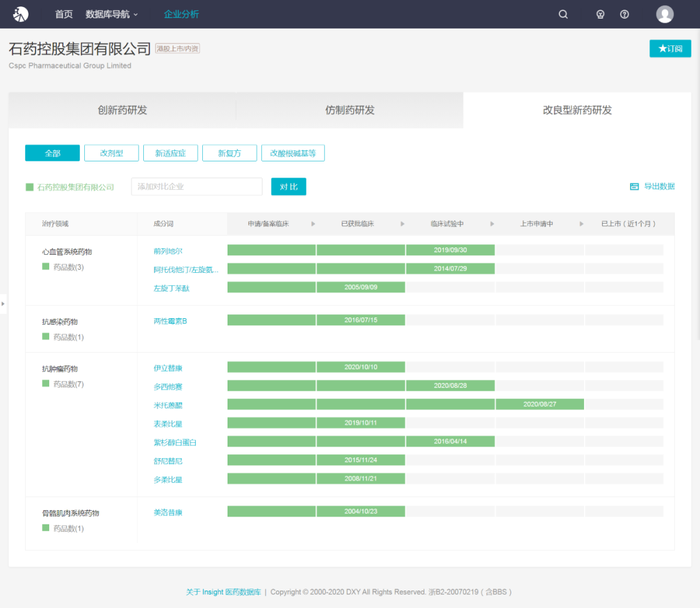The image size is (700, 608).
Task: Go to 首页 in navigation
Action: click(64, 14)
